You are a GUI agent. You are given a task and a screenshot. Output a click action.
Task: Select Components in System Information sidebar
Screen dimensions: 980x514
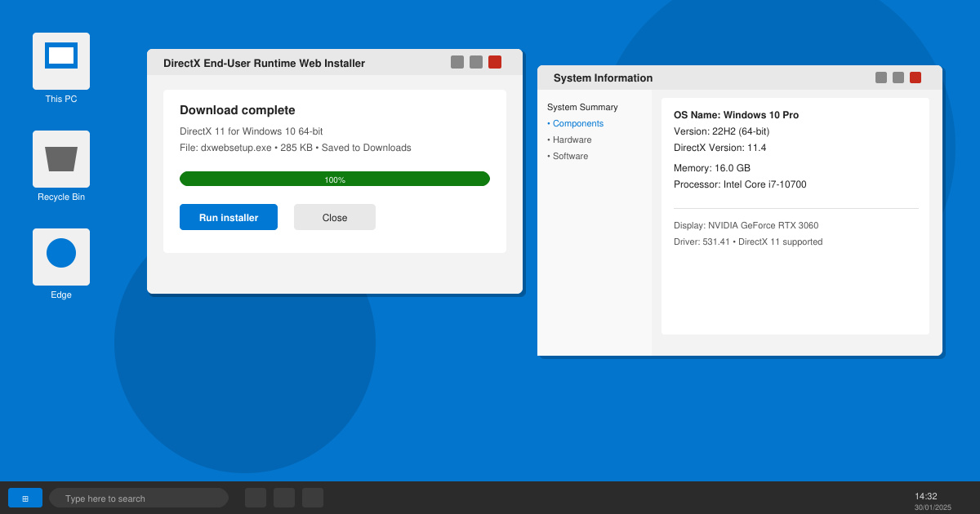(x=576, y=123)
